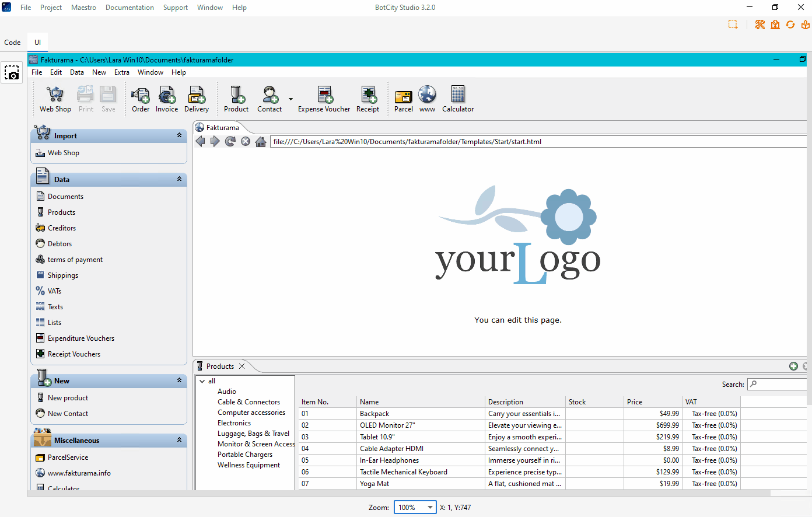
Task: Open the Data menu in Fakturama
Action: coord(77,72)
